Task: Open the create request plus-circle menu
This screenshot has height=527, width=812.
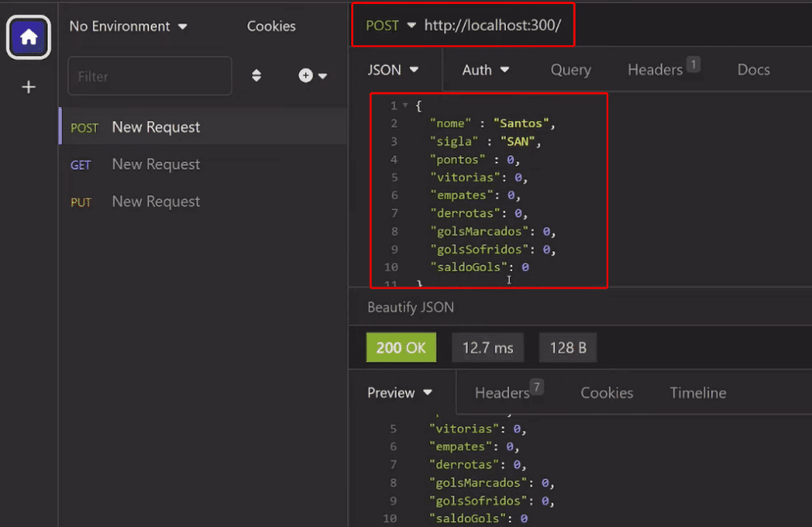Action: pos(312,75)
